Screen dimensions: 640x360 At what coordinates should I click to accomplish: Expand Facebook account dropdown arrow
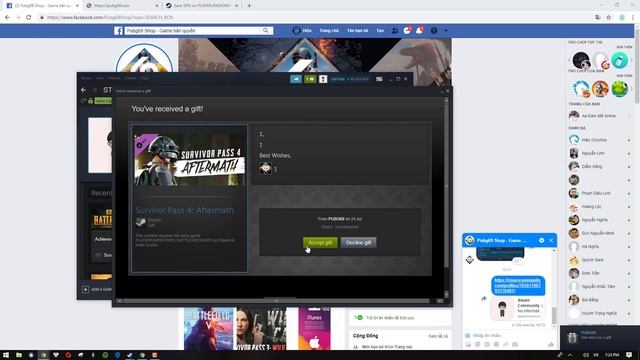pos(446,31)
